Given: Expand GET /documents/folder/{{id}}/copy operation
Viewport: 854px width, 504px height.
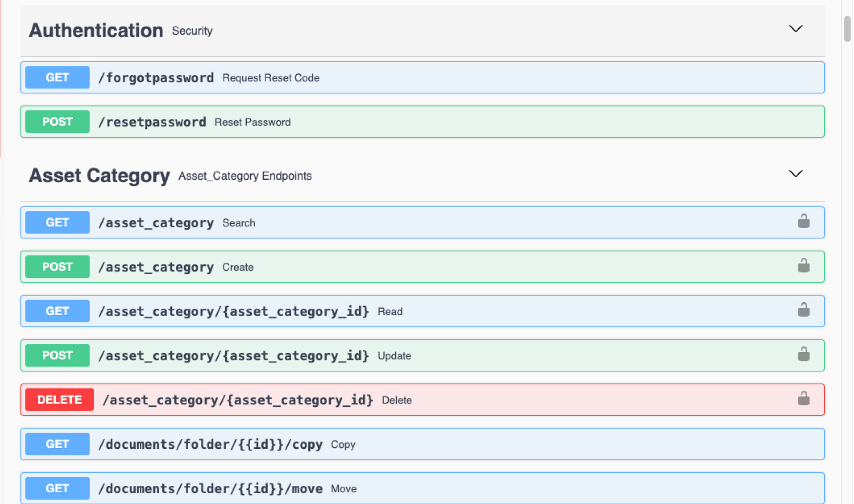Looking at the screenshot, I should tap(423, 444).
